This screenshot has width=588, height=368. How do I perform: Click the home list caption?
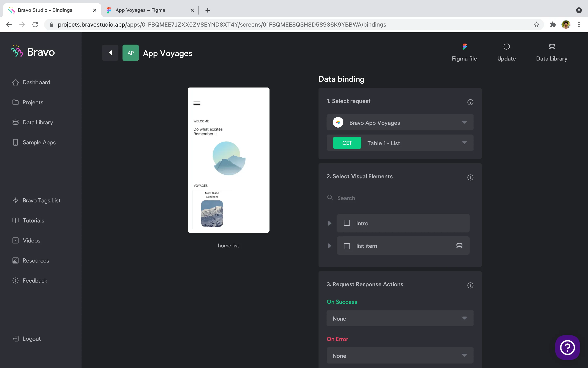click(x=228, y=246)
